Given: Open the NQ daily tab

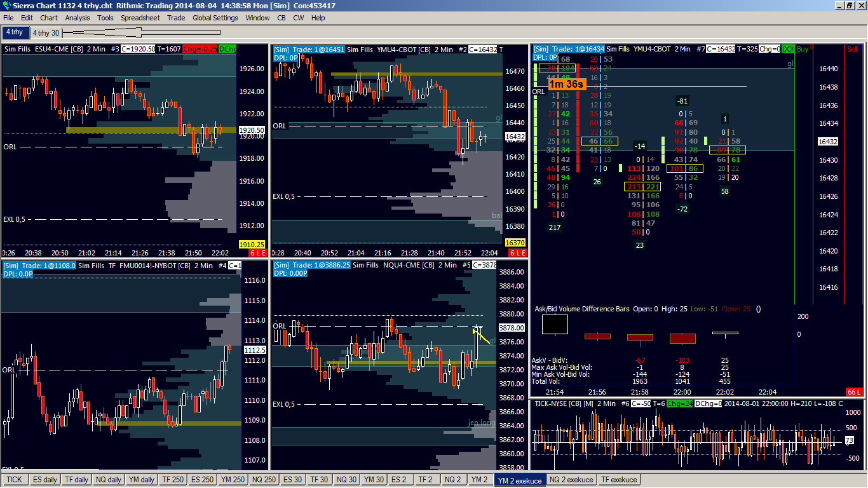Looking at the screenshot, I should (109, 480).
